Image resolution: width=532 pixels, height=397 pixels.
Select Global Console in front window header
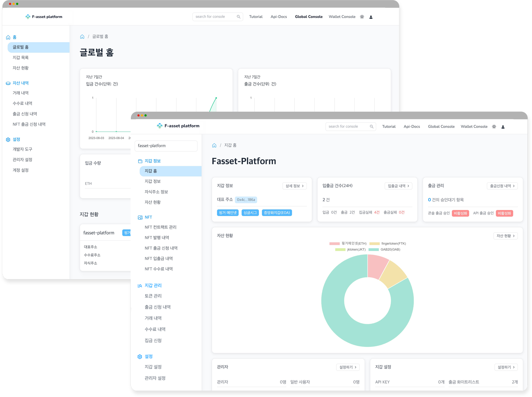441,126
